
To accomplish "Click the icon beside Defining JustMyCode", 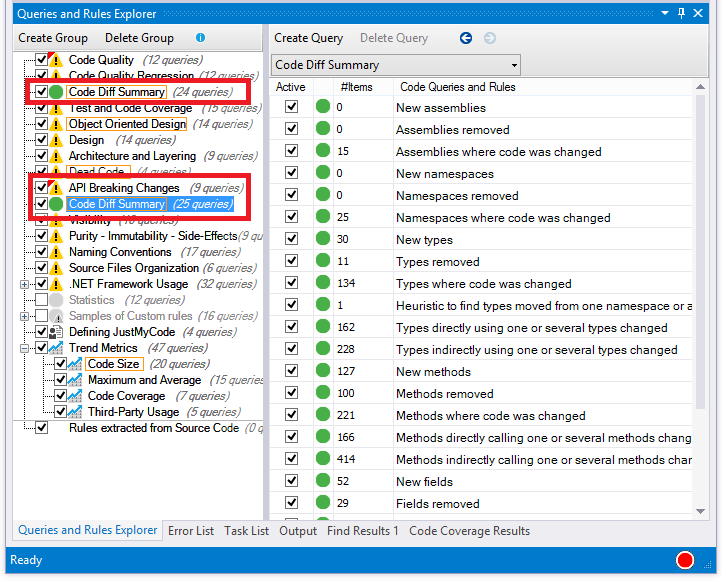I will coord(56,332).
